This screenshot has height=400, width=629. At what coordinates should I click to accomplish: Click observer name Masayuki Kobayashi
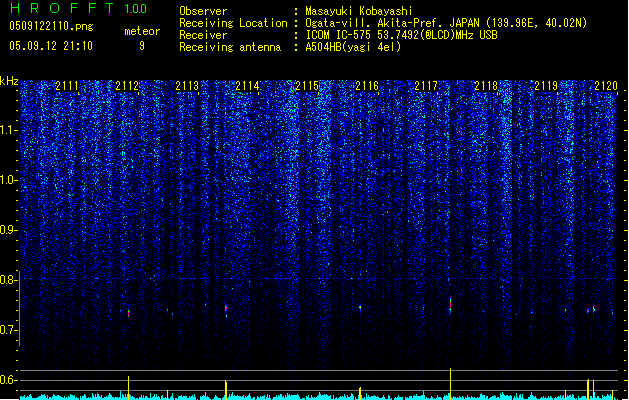[x=359, y=11]
